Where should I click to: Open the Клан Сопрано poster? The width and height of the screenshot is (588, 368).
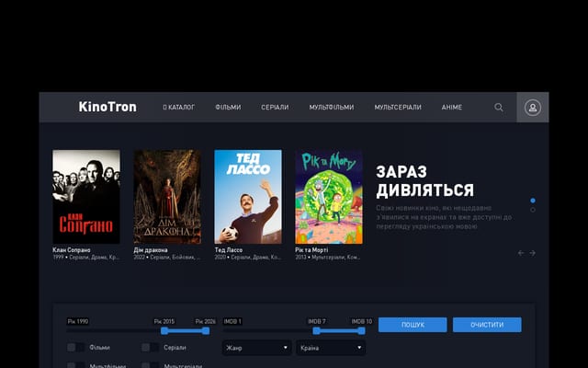86,197
